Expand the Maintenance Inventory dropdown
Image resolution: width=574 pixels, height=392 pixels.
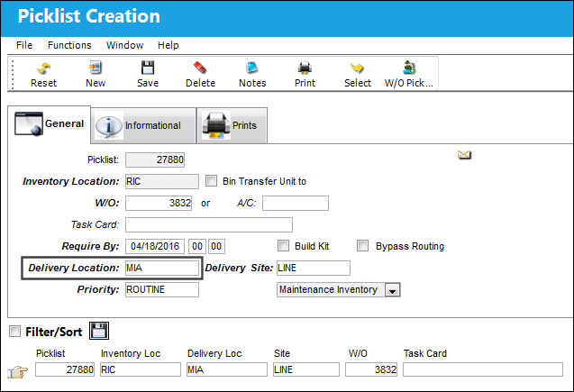[x=393, y=290]
